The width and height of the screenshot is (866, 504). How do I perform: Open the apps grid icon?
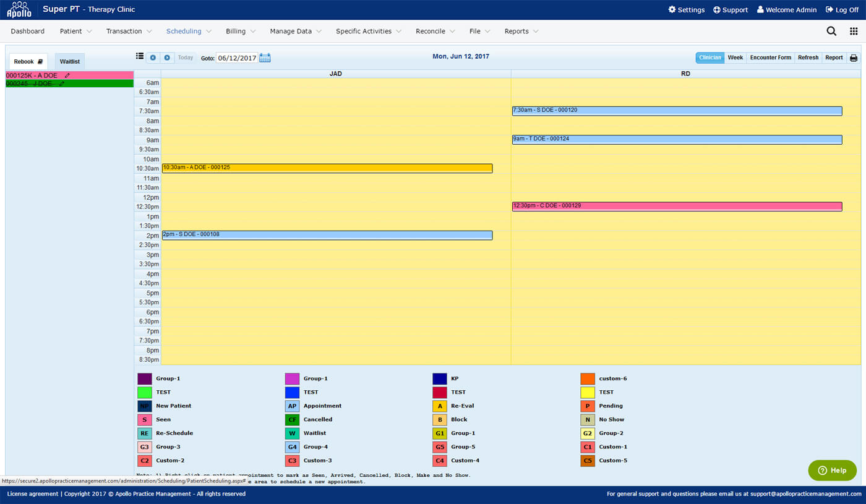(854, 32)
